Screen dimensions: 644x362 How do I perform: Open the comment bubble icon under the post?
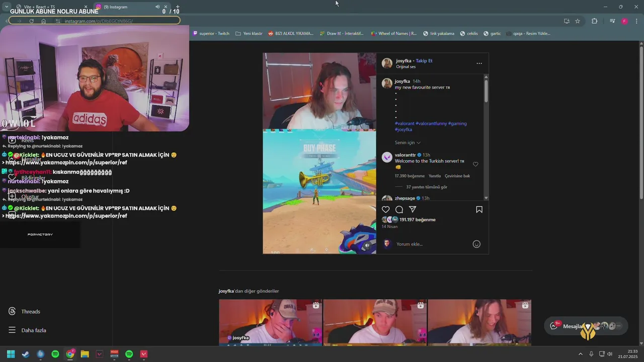tap(399, 209)
